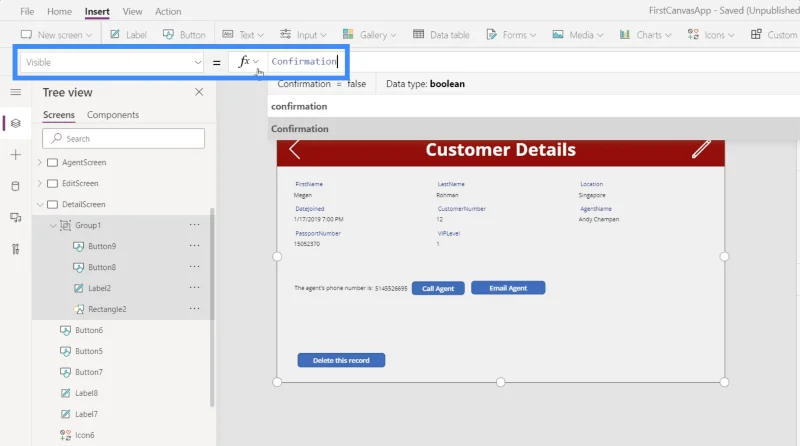Click the edit pencil icon on canvas
Screen dimensions: 800x446
pyautogui.click(x=701, y=150)
